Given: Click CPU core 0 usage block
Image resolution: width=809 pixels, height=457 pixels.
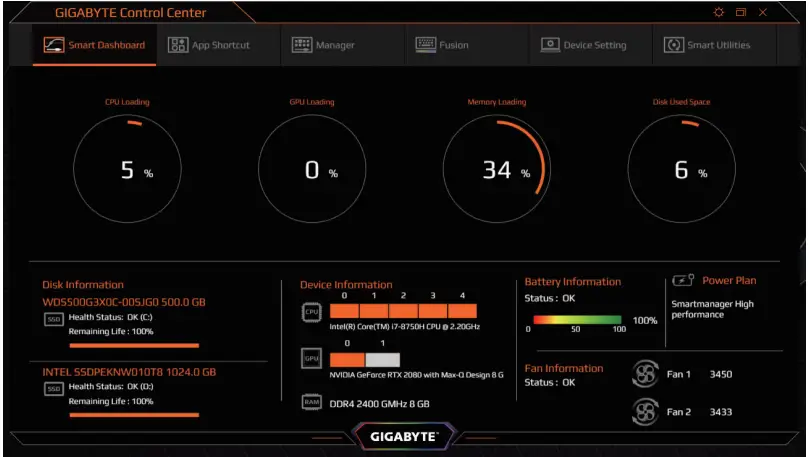Looking at the screenshot, I should (x=344, y=311).
